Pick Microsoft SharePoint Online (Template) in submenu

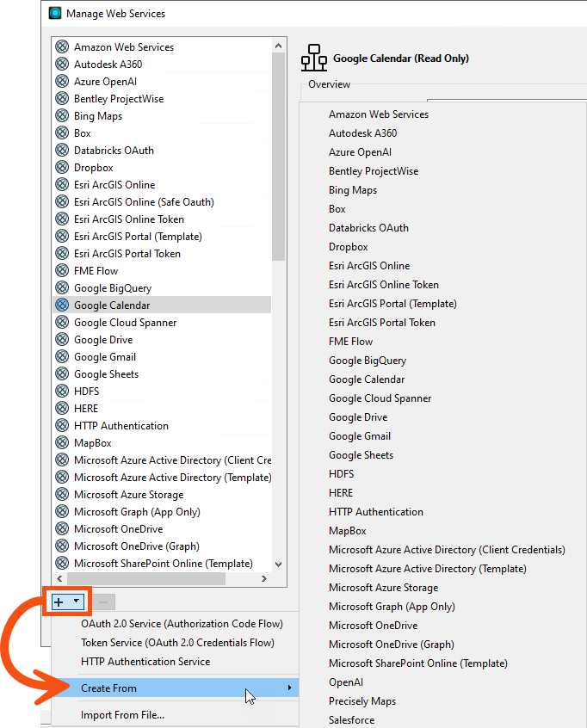click(x=418, y=663)
